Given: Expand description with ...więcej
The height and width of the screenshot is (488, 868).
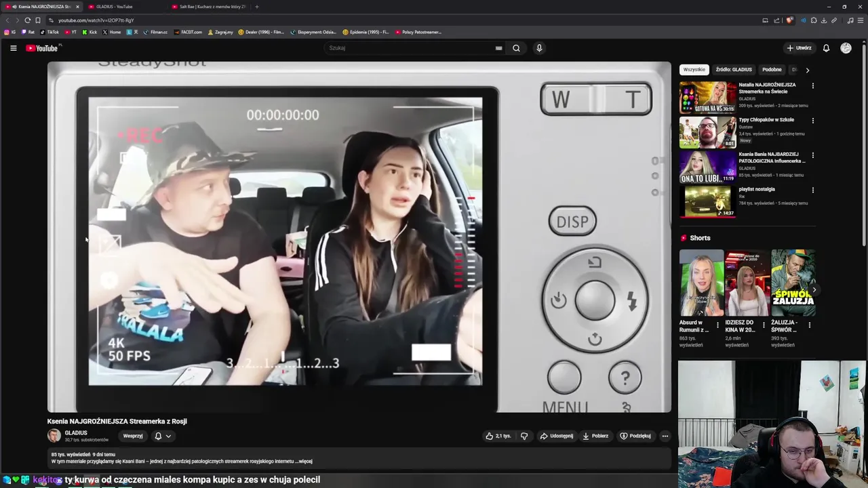Looking at the screenshot, I should [x=304, y=462].
